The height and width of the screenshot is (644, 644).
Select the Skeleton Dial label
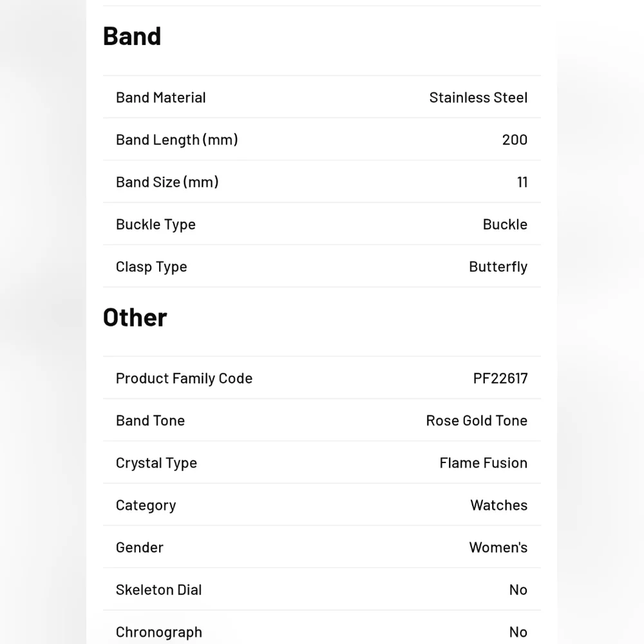158,590
